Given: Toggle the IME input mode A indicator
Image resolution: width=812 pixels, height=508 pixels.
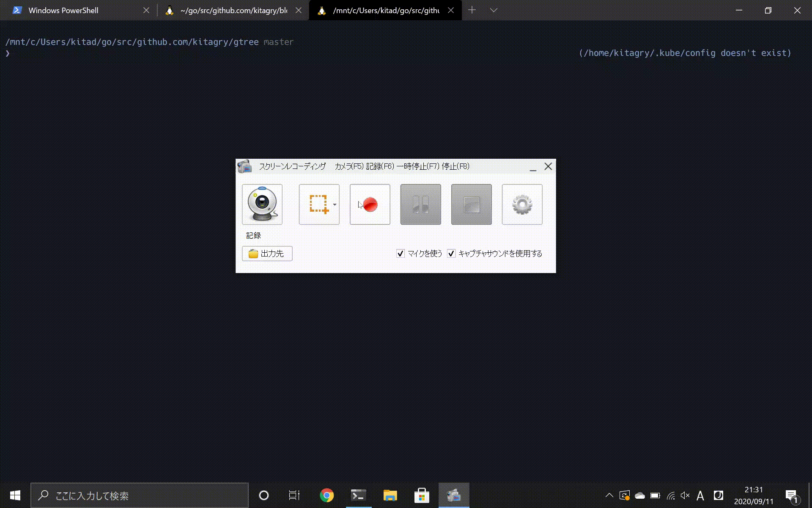Looking at the screenshot, I should click(700, 495).
